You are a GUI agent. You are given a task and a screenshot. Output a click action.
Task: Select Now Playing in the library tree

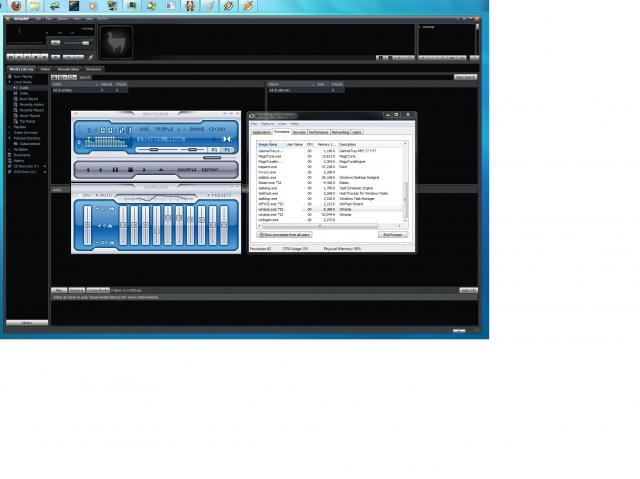(x=23, y=76)
